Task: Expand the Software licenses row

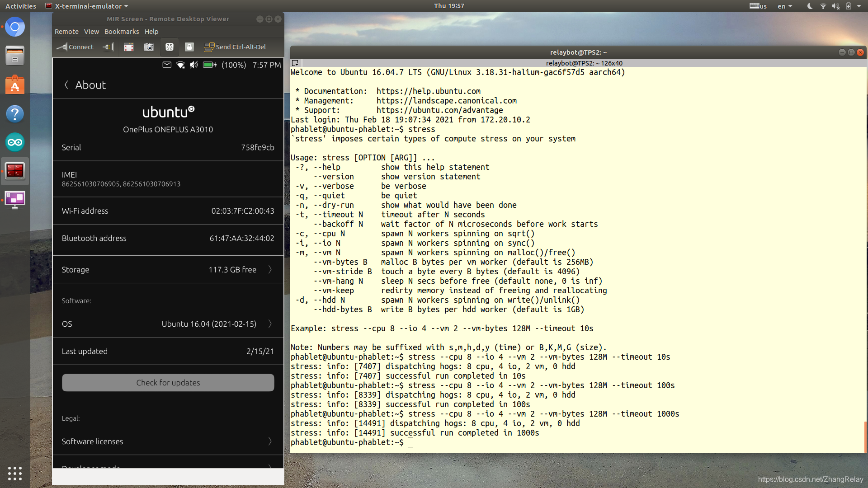Action: (168, 441)
